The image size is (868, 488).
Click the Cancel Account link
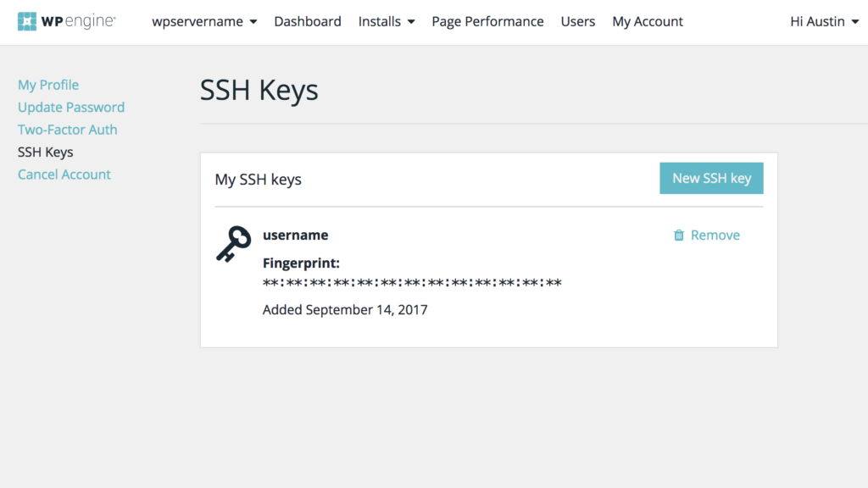tap(64, 175)
